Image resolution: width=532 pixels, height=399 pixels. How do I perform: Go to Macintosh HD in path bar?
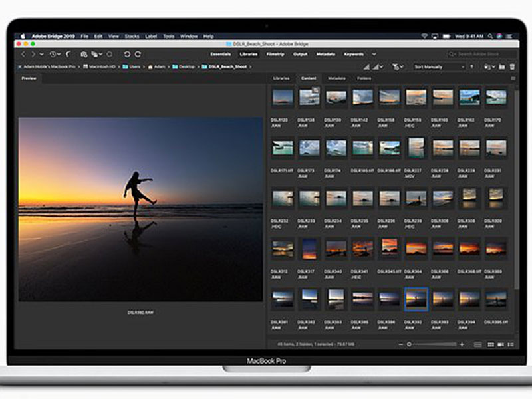tap(99, 67)
